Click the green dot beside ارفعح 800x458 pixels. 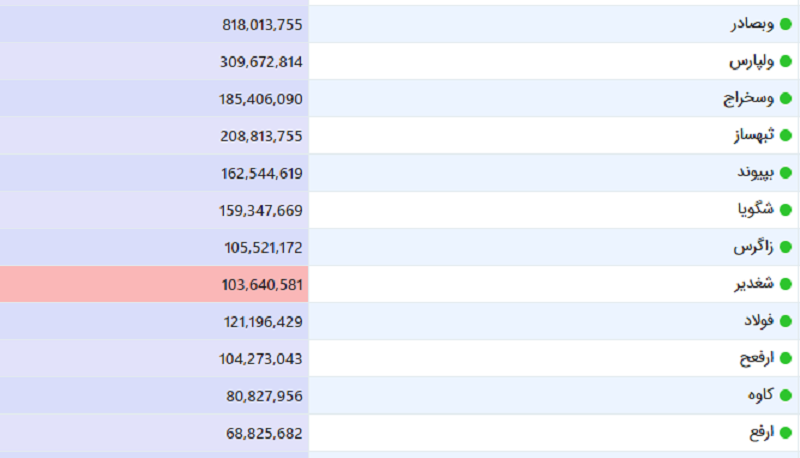coord(786,359)
